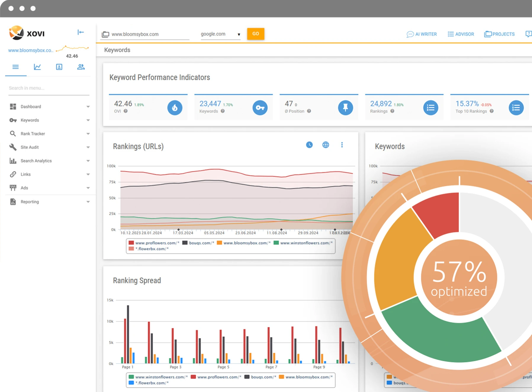The height and width of the screenshot is (392, 532).
Task: Open the people group sidebar tab
Action: pyautogui.click(x=81, y=67)
